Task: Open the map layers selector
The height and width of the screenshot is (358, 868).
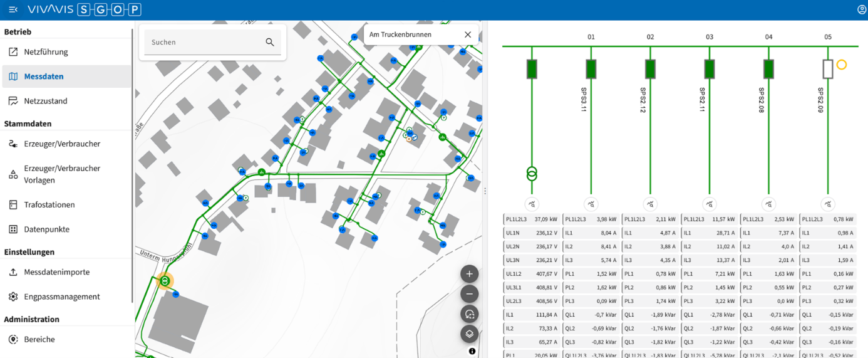Action: coord(470,334)
